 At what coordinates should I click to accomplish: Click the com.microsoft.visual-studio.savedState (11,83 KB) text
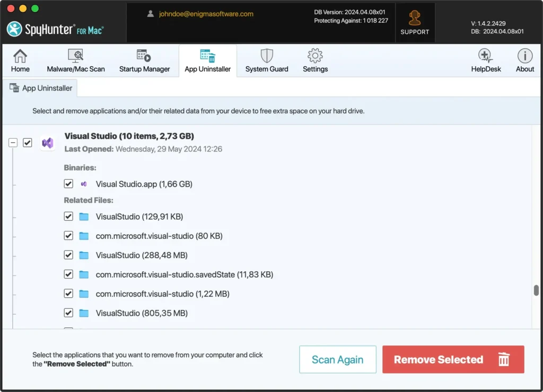[185, 275]
